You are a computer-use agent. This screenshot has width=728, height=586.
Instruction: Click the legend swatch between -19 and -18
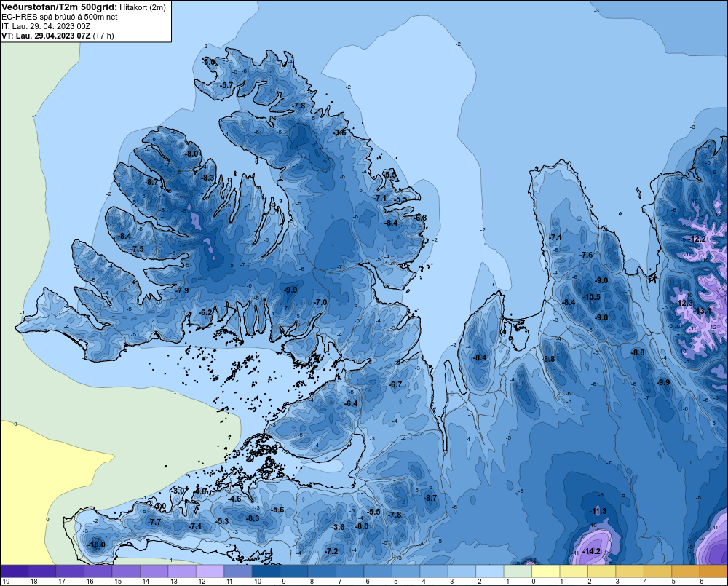coord(14,571)
